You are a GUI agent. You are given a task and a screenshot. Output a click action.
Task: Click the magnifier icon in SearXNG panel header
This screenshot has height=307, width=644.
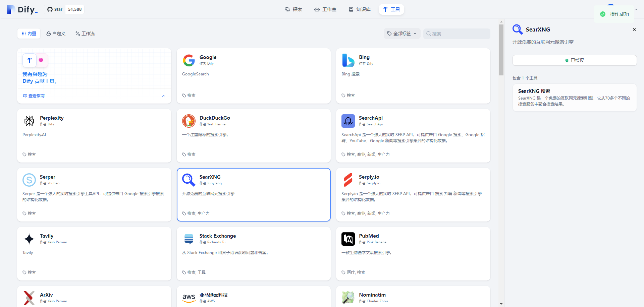click(x=518, y=29)
